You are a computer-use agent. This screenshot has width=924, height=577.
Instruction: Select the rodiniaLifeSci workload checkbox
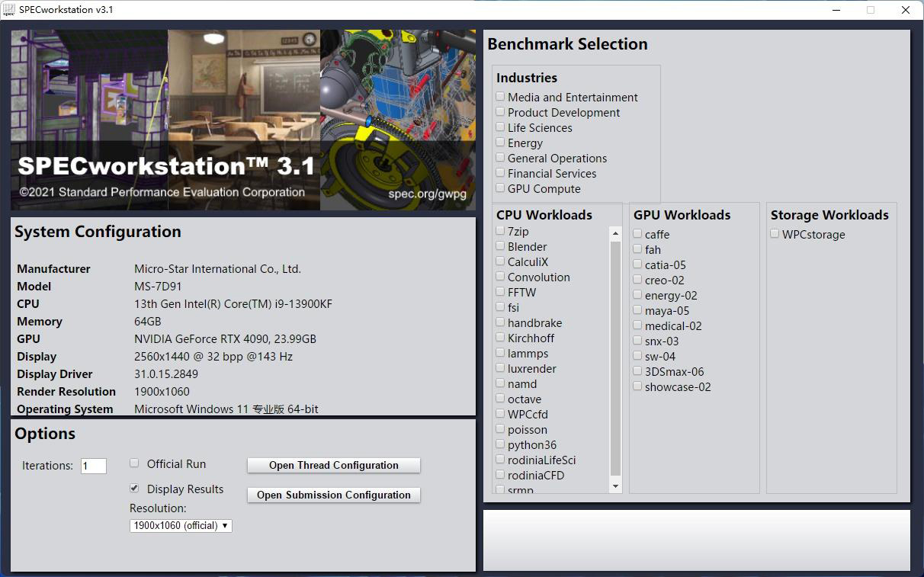pos(500,459)
